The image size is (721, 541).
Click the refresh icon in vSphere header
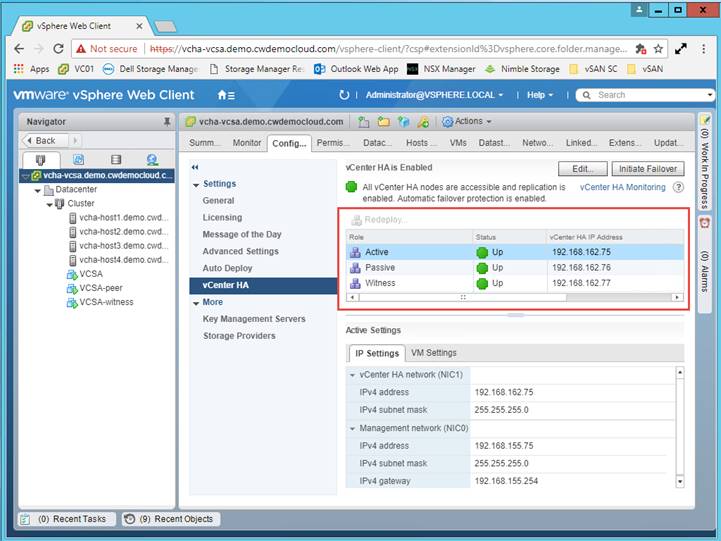tap(344, 95)
